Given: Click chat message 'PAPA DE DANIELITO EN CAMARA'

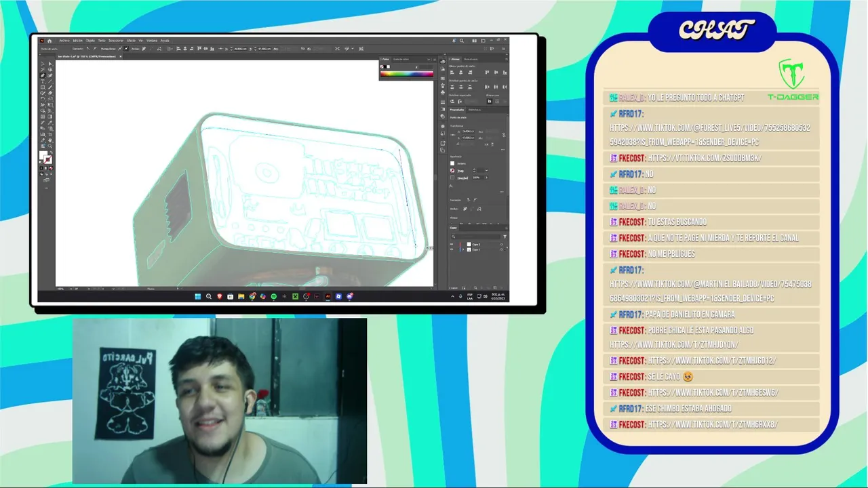Looking at the screenshot, I should pos(690,314).
